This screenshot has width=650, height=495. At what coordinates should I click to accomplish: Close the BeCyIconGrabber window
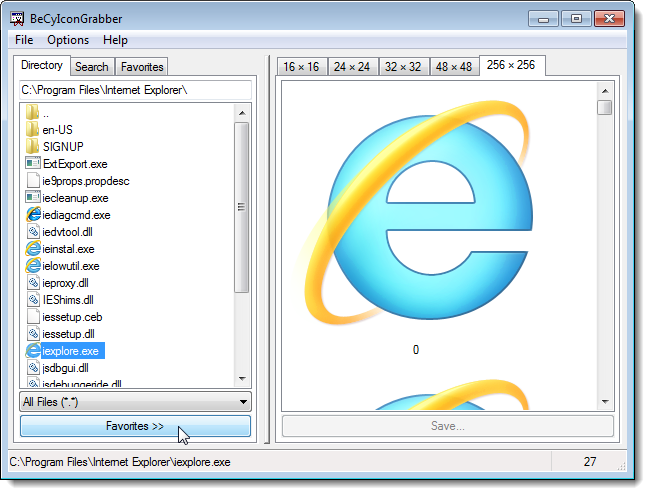tap(609, 19)
